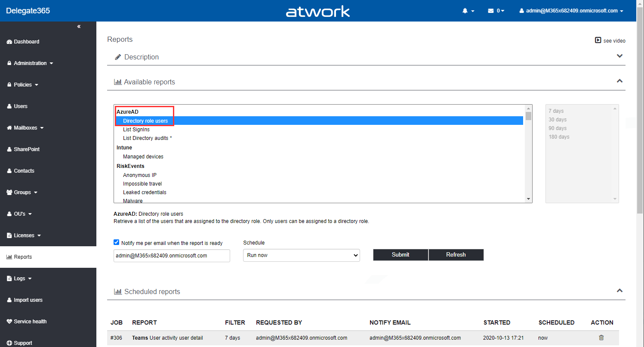Image resolution: width=644 pixels, height=347 pixels.
Task: Click the Submit button
Action: [401, 255]
